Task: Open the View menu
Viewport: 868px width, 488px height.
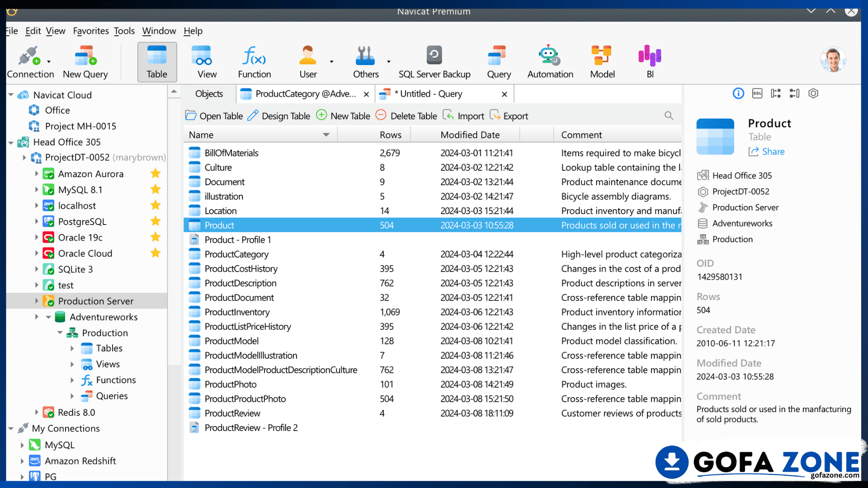Action: (56, 31)
